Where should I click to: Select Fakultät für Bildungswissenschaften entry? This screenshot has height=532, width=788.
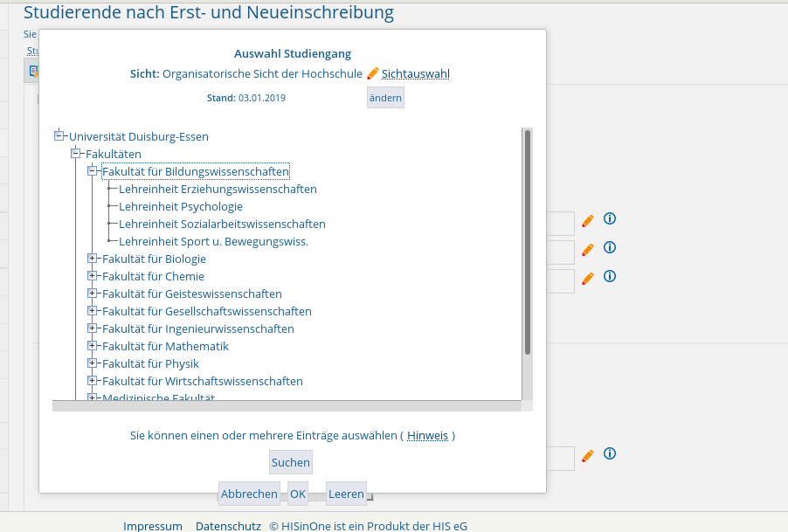(x=196, y=171)
